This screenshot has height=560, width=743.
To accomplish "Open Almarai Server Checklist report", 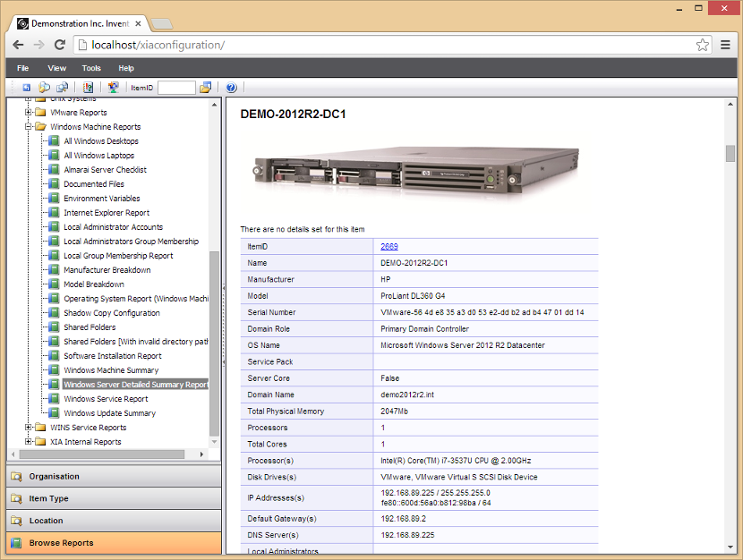I will coord(106,169).
